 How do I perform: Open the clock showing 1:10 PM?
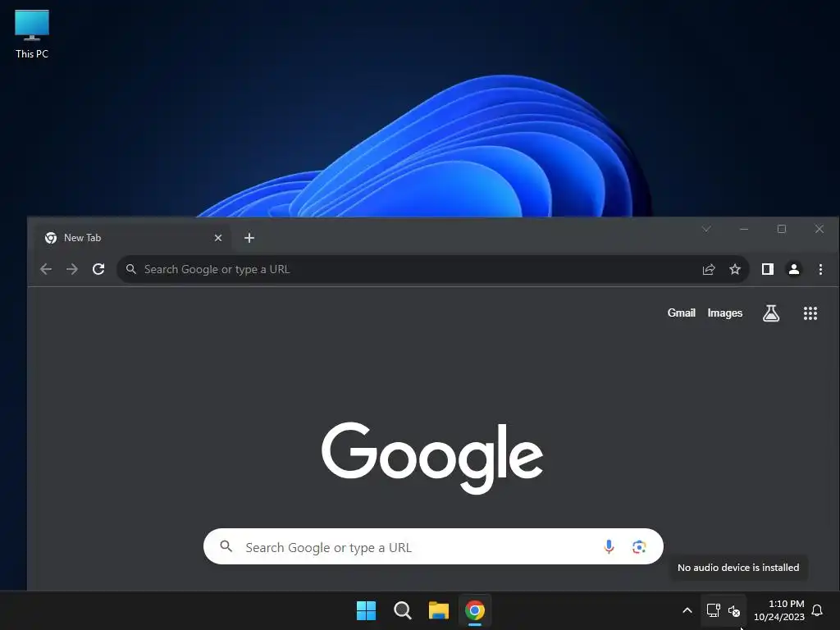pyautogui.click(x=779, y=610)
